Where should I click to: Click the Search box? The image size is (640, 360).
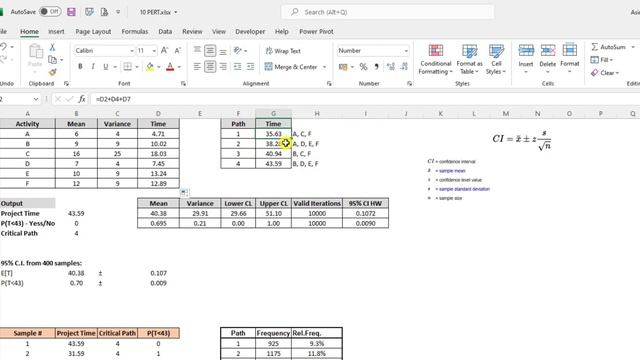tap(387, 12)
